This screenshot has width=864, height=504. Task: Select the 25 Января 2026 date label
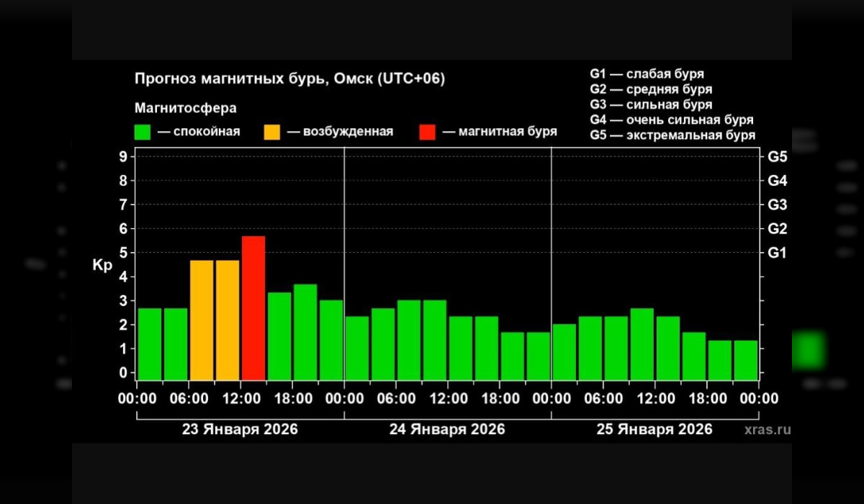[x=654, y=429]
